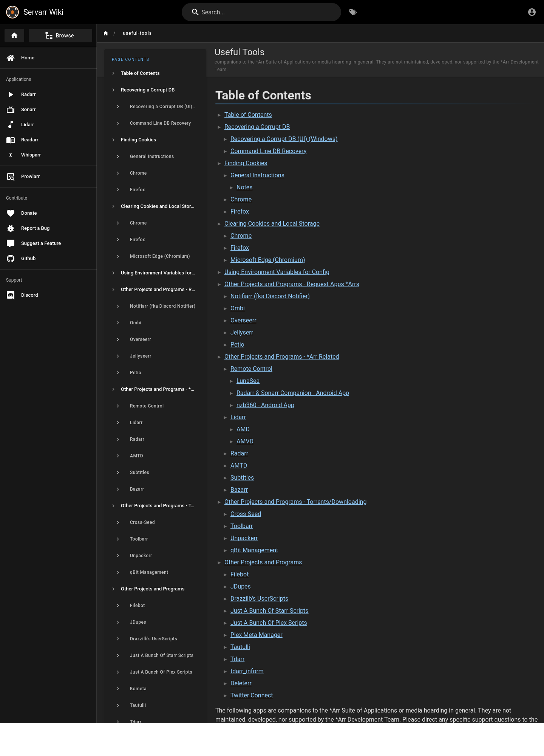Click the JDupes link in main content
The height and width of the screenshot is (756, 544).
(240, 587)
